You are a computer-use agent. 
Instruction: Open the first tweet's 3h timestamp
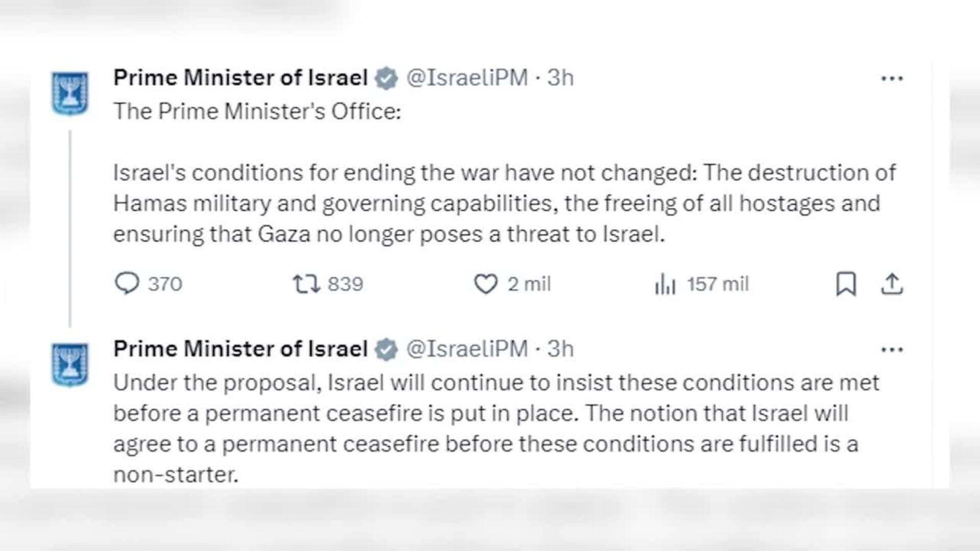click(560, 78)
